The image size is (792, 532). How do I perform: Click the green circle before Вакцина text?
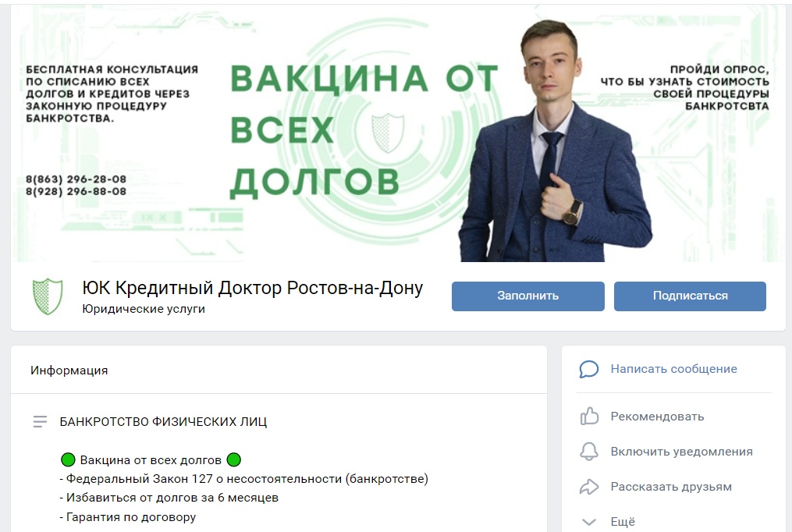pos(68,459)
